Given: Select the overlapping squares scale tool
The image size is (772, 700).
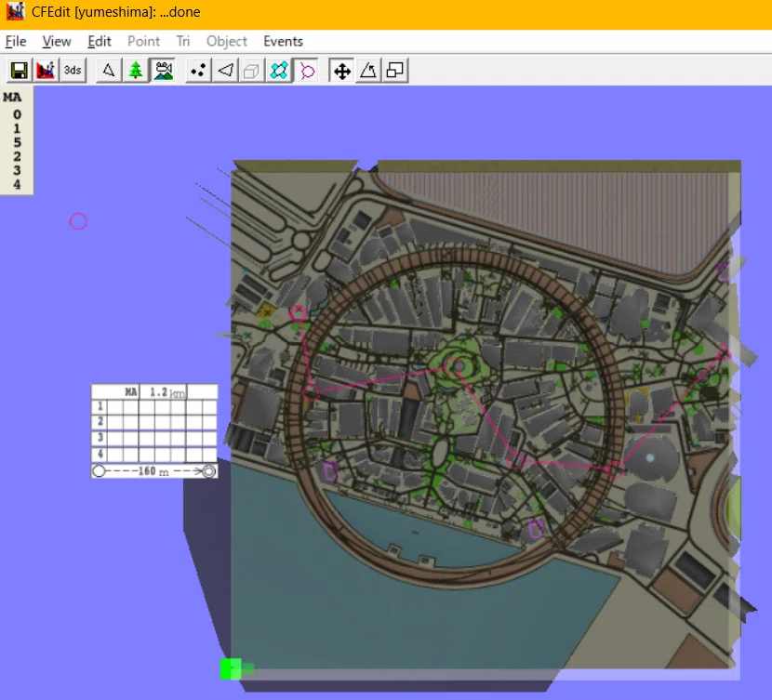Looking at the screenshot, I should [x=395, y=71].
